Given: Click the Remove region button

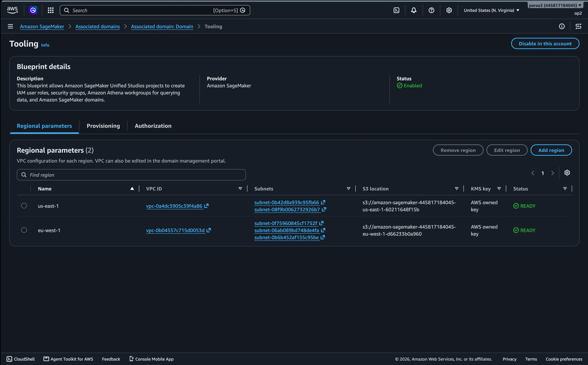Looking at the screenshot, I should tap(458, 150).
